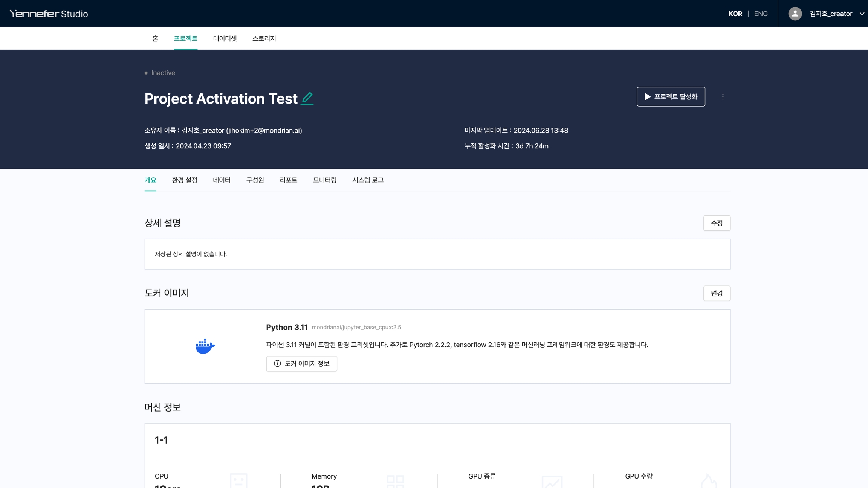
Task: Expand the 김지호_creator account dropdown
Action: (x=862, y=14)
